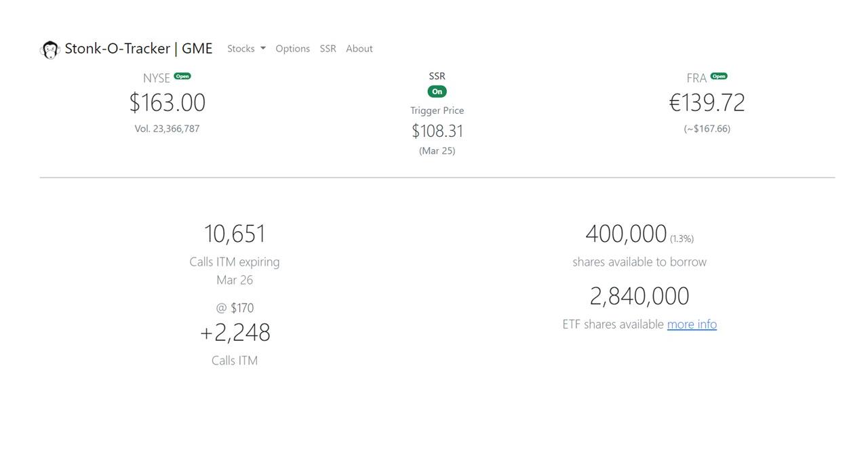Viewport: 868px width, 454px height.
Task: Click the SSR trigger price $108.31
Action: [x=437, y=131]
